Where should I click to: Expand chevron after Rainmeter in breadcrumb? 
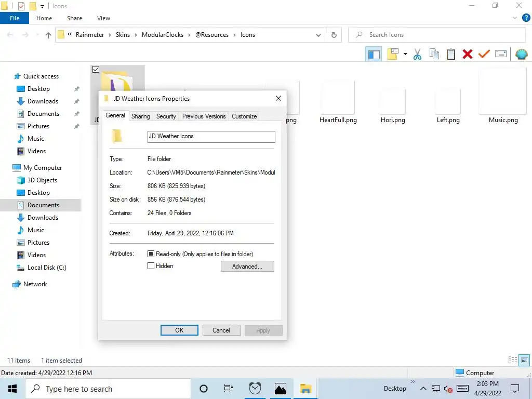click(110, 35)
